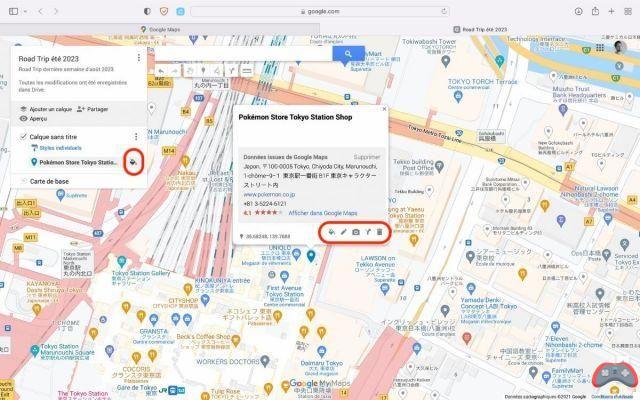Click the coordinates text in popup

[x=268, y=236]
